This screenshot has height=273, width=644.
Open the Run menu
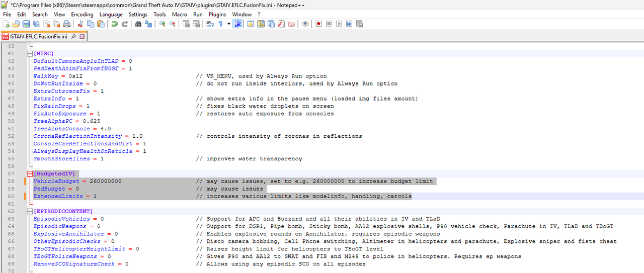coord(198,15)
